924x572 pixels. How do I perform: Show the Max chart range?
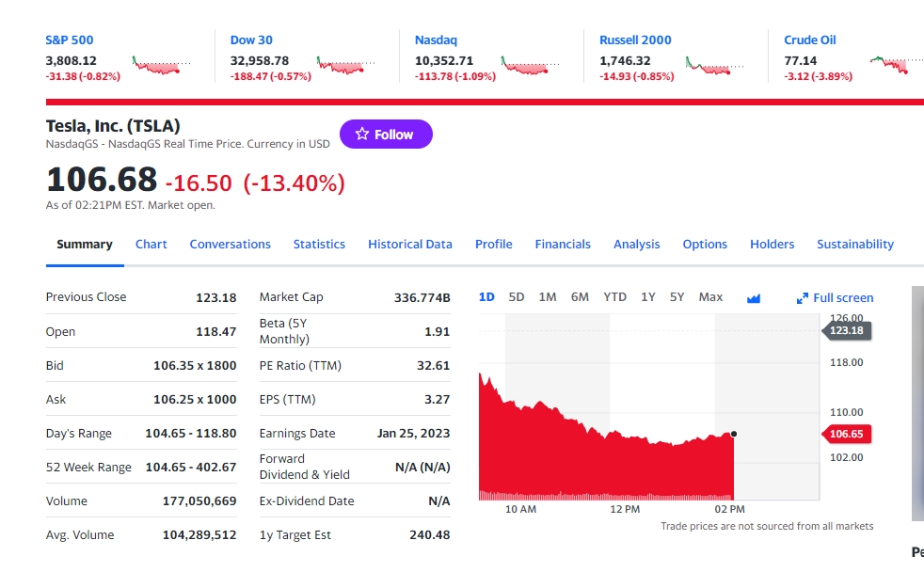click(x=710, y=297)
